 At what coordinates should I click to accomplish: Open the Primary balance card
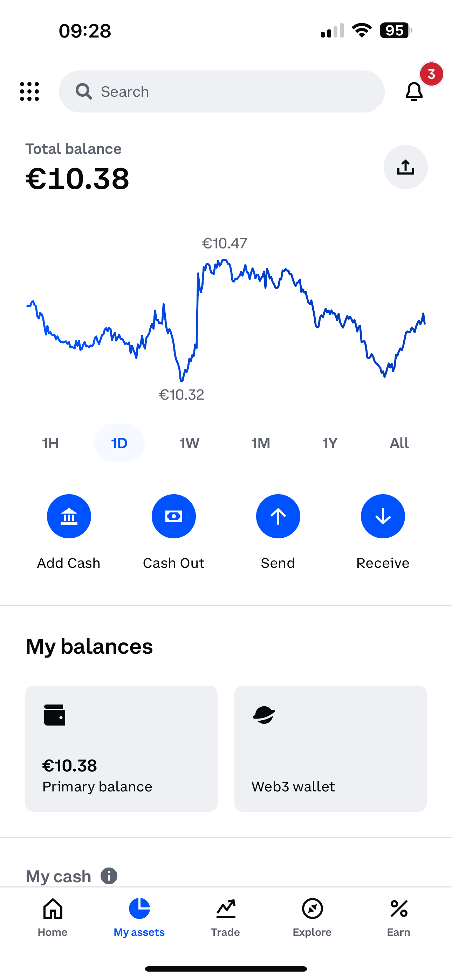click(x=121, y=748)
